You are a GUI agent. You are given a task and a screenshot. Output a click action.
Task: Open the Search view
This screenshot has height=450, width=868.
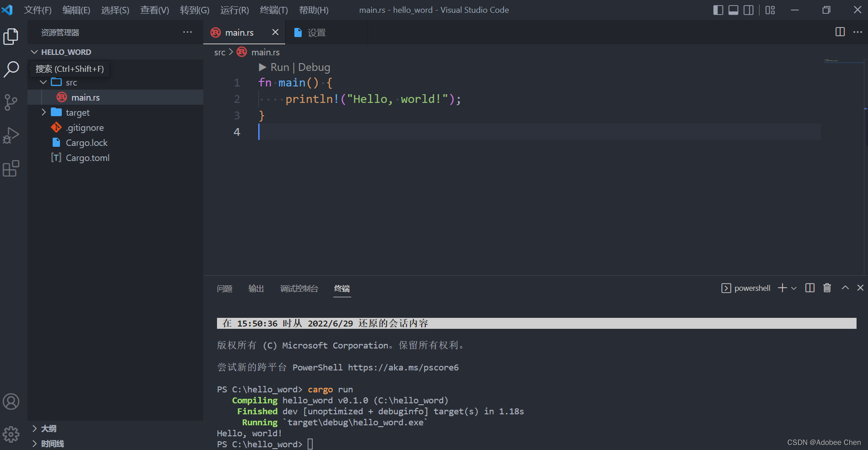11,70
